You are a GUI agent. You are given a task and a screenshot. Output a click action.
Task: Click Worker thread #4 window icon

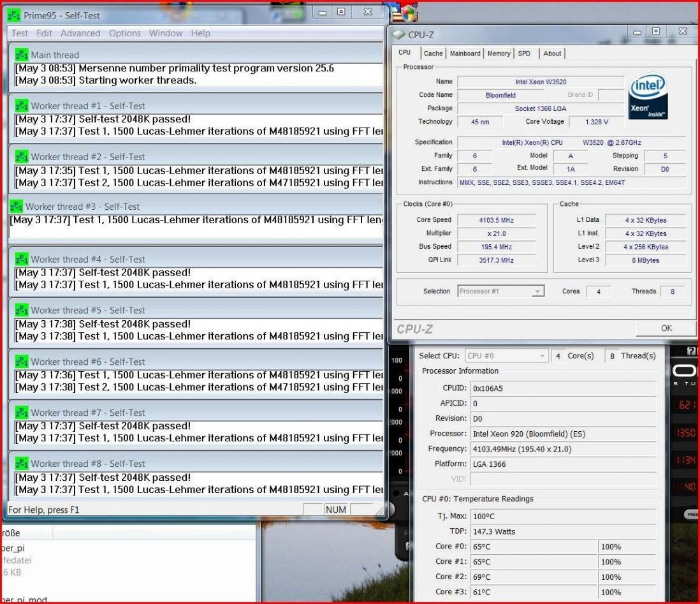point(22,259)
